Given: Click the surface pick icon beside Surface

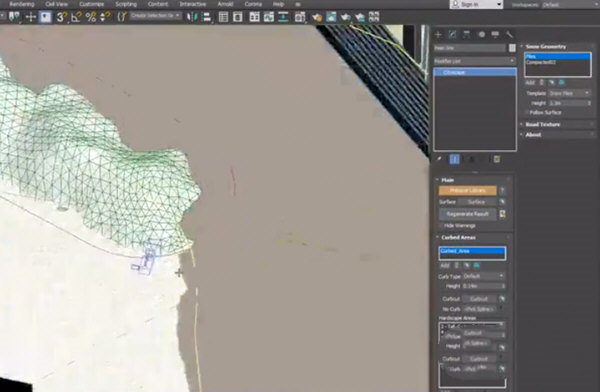Looking at the screenshot, I should [502, 202].
